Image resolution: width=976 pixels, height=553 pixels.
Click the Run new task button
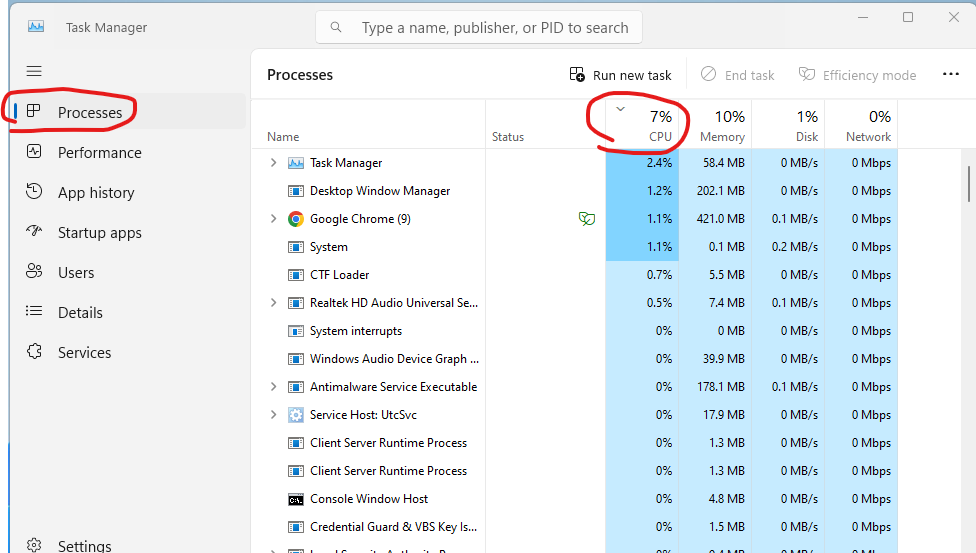click(x=620, y=75)
